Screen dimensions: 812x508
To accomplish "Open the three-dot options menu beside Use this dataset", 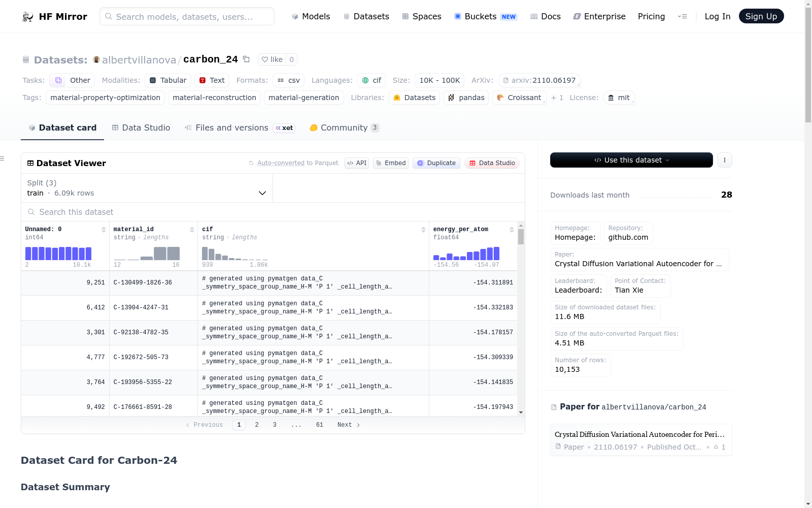I will (x=725, y=160).
